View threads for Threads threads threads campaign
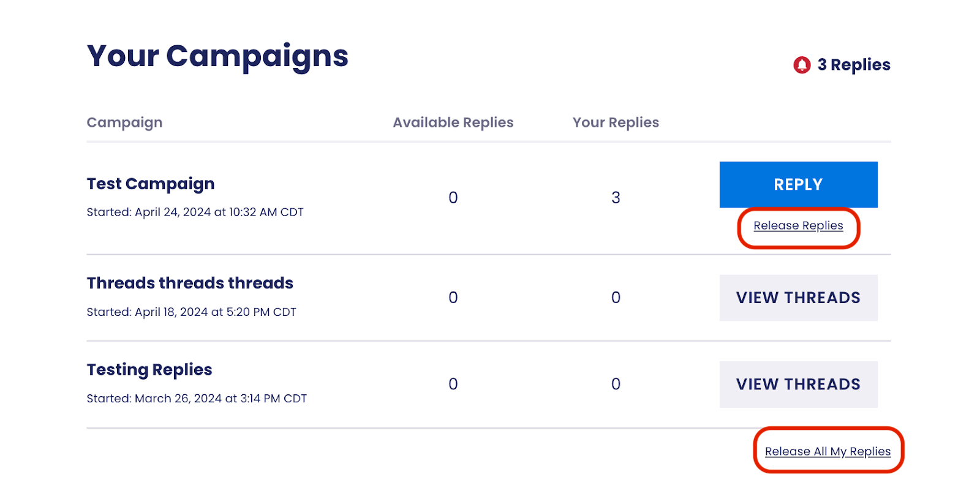Image resolution: width=980 pixels, height=496 pixels. point(798,298)
